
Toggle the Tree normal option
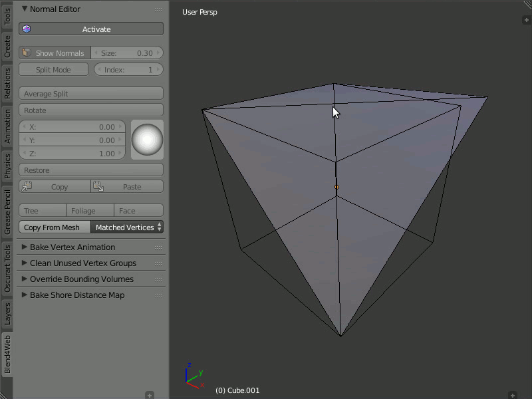pos(43,211)
